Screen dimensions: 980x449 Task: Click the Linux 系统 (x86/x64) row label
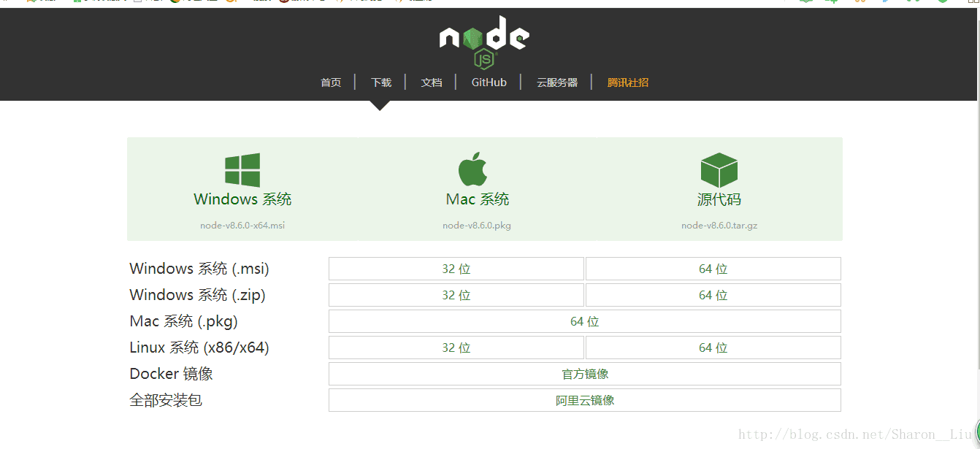pyautogui.click(x=199, y=348)
